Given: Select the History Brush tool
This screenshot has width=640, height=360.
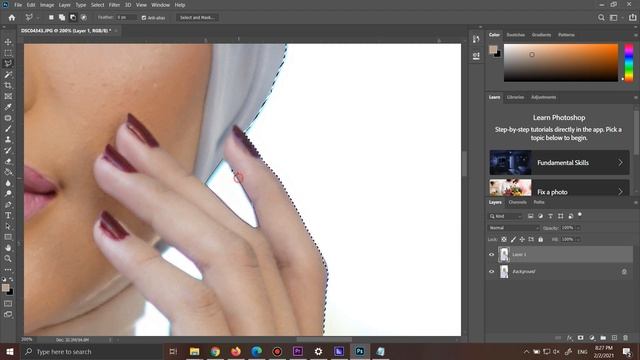Looking at the screenshot, I should (8, 150).
